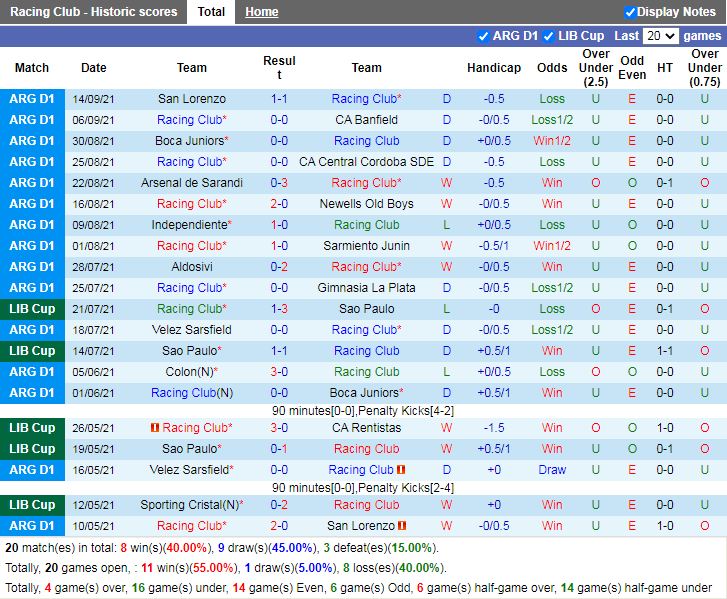The width and height of the screenshot is (727, 599).
Task: Click the CA Banfield team link
Action: 366,120
